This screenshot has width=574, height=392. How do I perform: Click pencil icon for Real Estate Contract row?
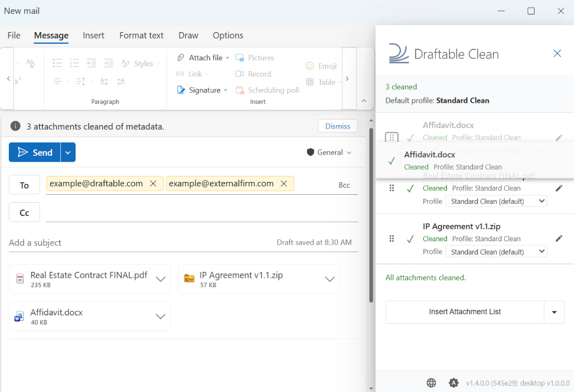pyautogui.click(x=559, y=188)
